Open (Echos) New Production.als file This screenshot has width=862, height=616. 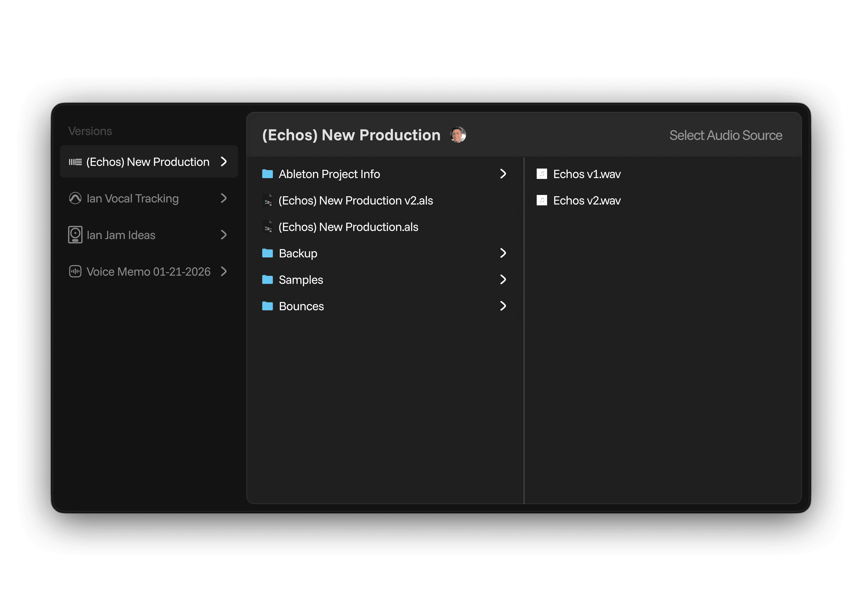(348, 227)
